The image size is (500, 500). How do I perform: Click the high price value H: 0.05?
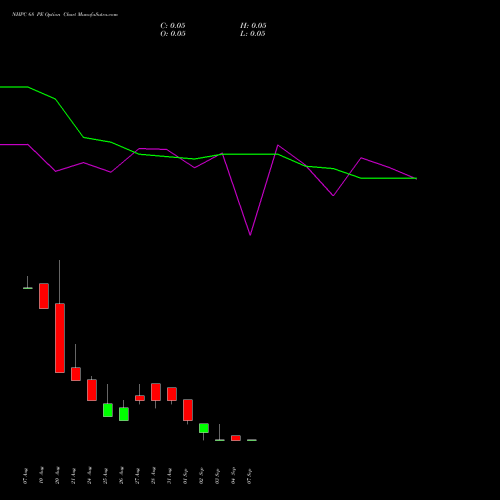click(x=253, y=26)
